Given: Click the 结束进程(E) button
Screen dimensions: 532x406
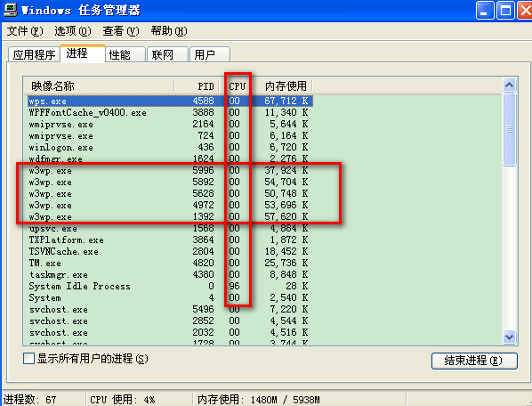Looking at the screenshot, I should [474, 361].
